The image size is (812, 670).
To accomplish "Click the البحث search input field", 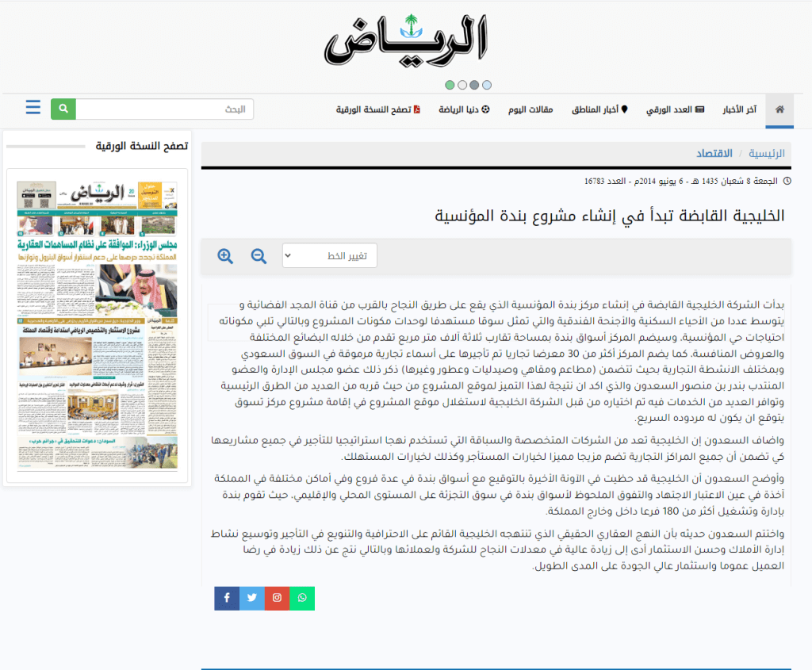I will [x=165, y=109].
